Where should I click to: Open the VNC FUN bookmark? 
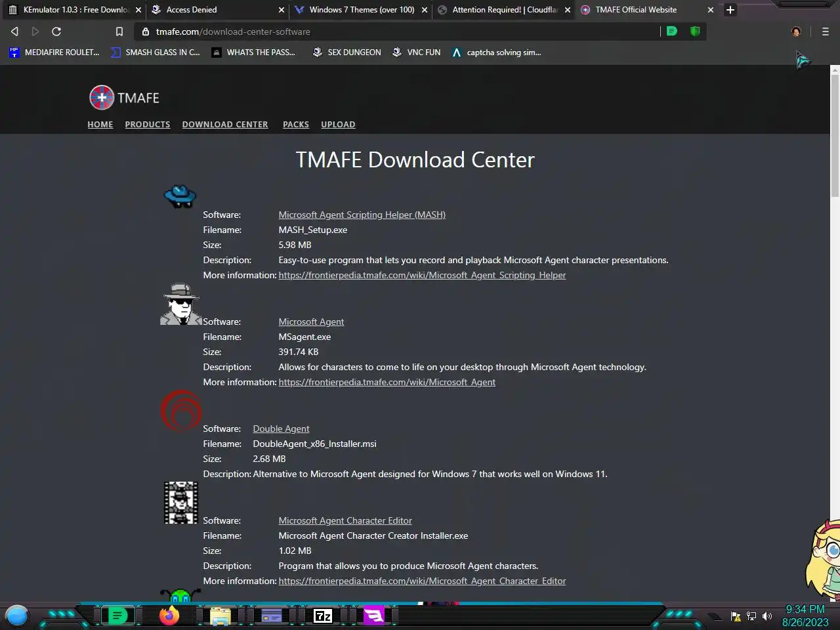pyautogui.click(x=416, y=52)
